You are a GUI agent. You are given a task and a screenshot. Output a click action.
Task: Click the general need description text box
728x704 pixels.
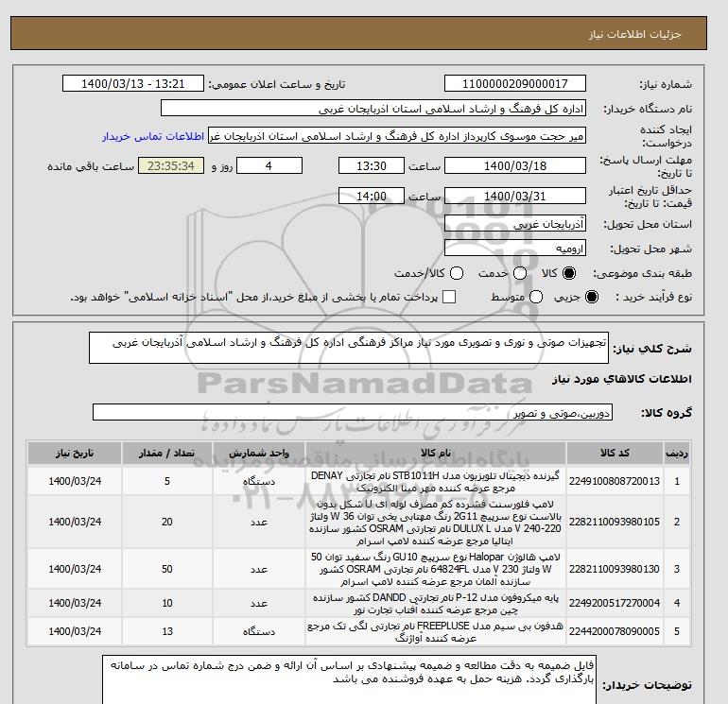(349, 348)
